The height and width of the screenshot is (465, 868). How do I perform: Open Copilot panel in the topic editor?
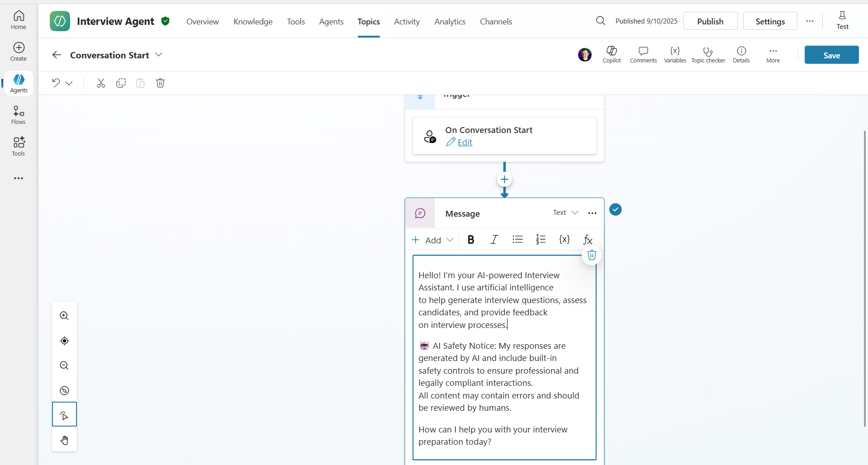coord(612,54)
